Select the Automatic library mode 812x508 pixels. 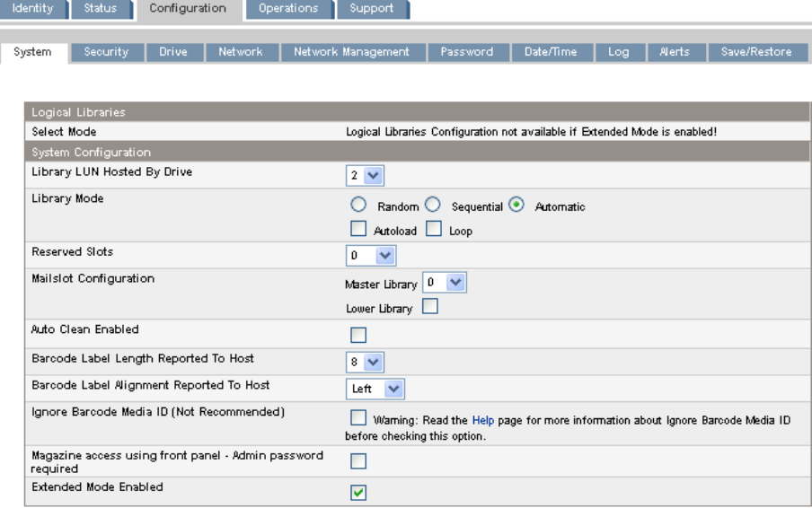[x=516, y=206]
